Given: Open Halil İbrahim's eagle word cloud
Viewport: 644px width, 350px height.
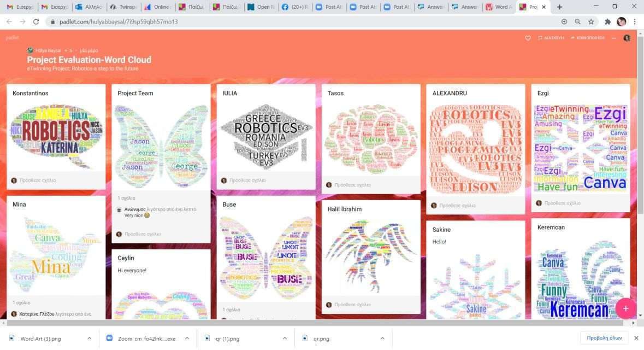Looking at the screenshot, I should (x=371, y=257).
